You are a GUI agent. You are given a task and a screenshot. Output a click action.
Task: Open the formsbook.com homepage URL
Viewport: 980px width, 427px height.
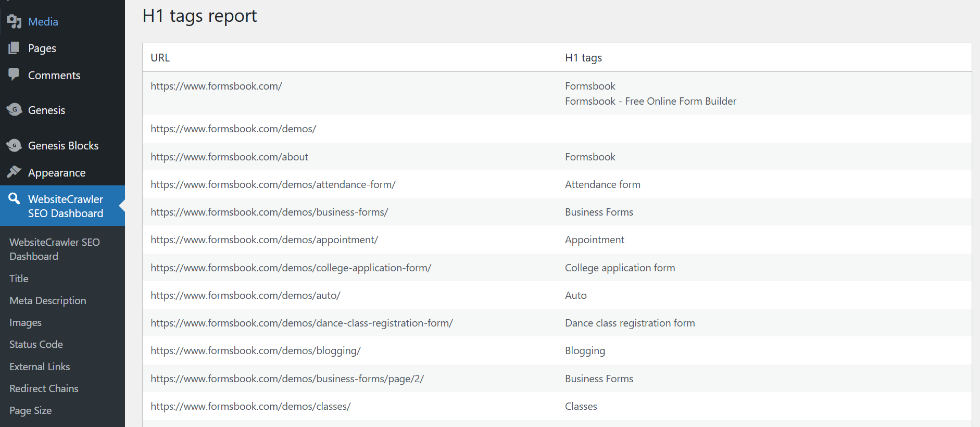[216, 86]
